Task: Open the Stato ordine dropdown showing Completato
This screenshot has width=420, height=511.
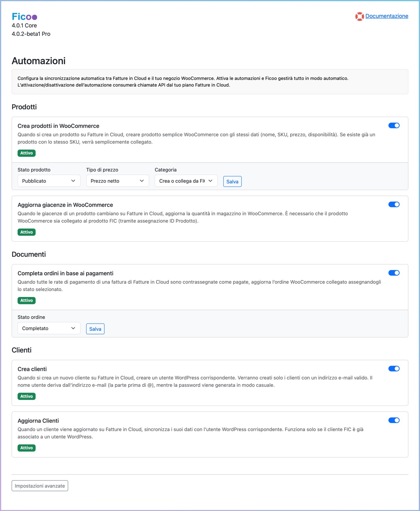Action: (x=49, y=328)
